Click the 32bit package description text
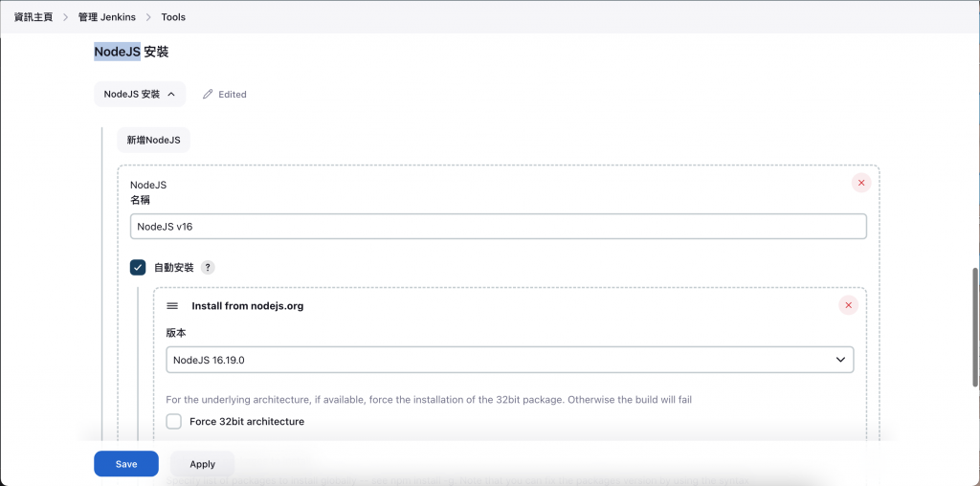Screen dimensions: 980x486 pyautogui.click(x=429, y=399)
